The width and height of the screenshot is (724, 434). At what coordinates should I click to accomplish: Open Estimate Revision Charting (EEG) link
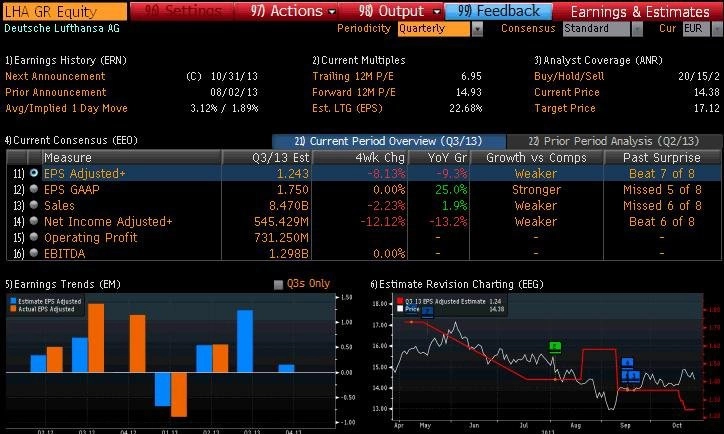coord(457,284)
